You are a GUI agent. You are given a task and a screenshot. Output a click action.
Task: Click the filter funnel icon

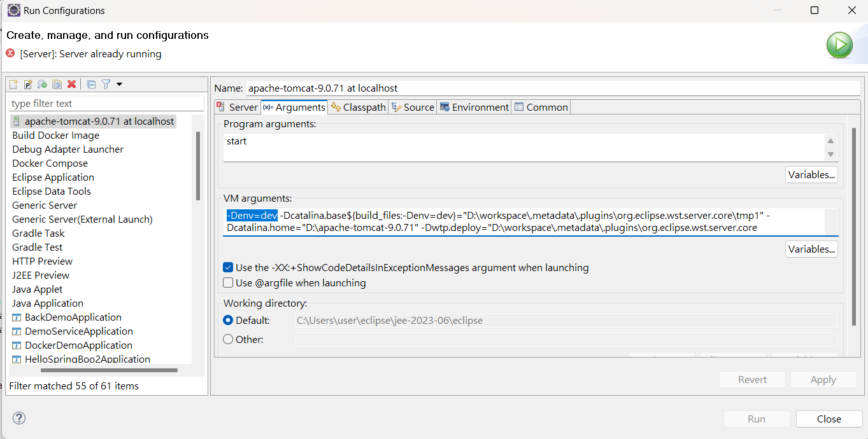click(106, 84)
